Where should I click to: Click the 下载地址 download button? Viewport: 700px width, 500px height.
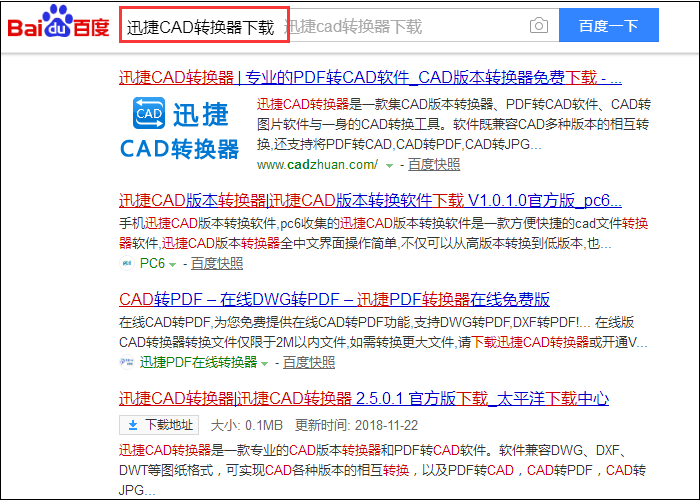coord(159,425)
